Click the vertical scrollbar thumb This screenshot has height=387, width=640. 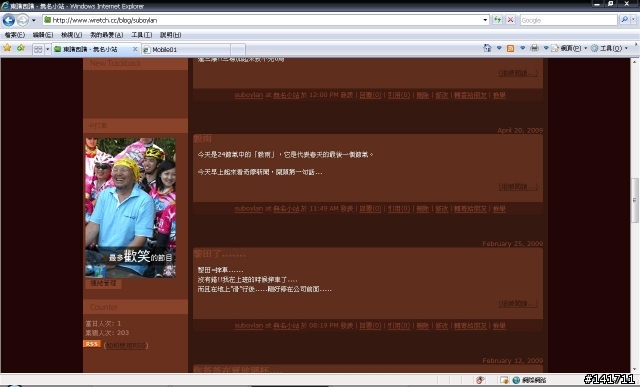coord(635,200)
